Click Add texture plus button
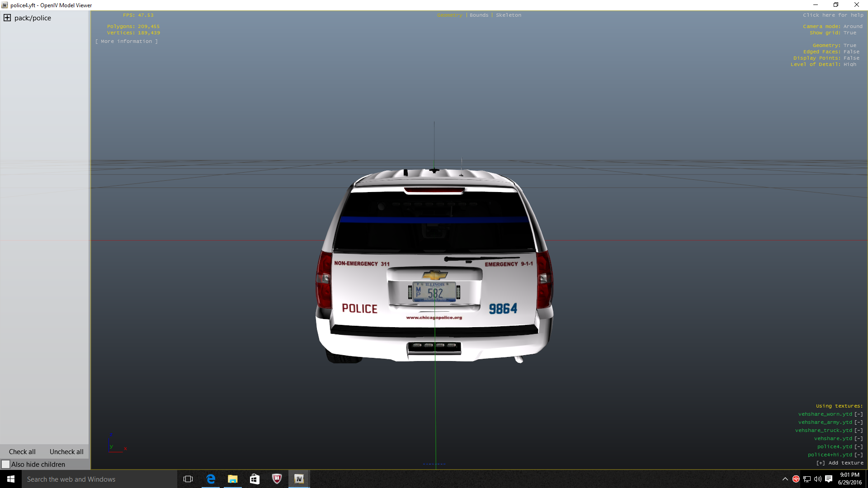 [821, 463]
